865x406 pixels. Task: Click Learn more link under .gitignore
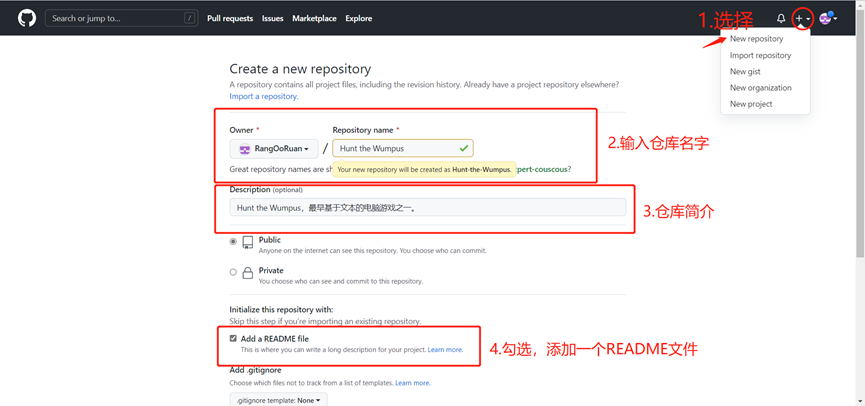413,383
